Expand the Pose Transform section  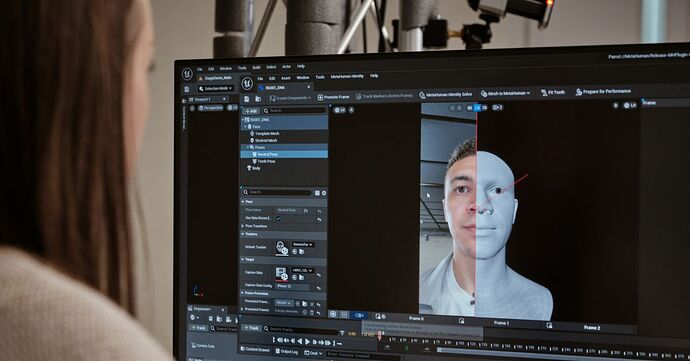(x=243, y=226)
